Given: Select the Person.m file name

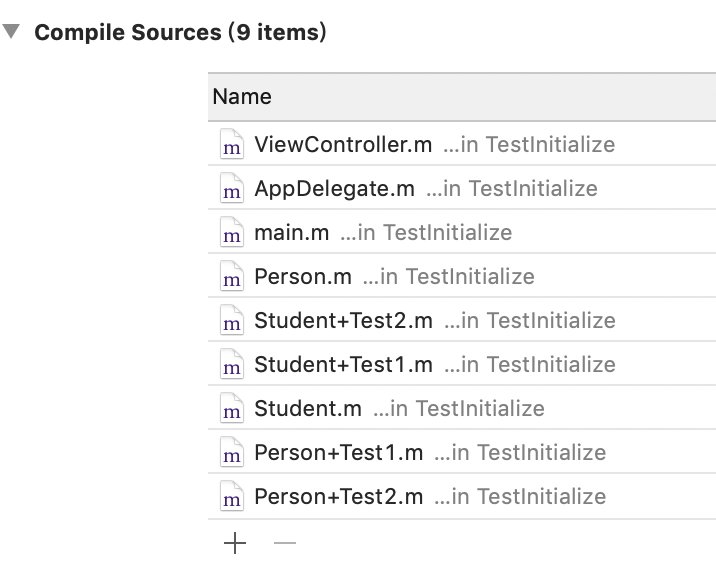Looking at the screenshot, I should (x=302, y=277).
